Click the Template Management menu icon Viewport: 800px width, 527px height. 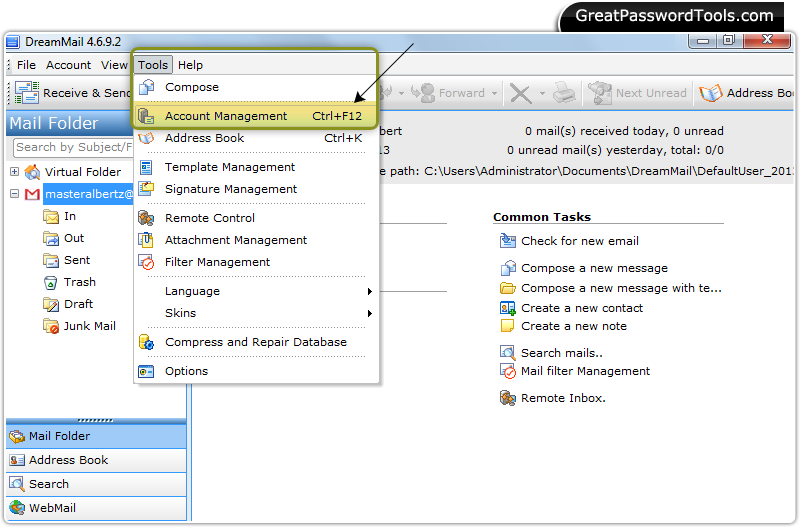pos(146,167)
